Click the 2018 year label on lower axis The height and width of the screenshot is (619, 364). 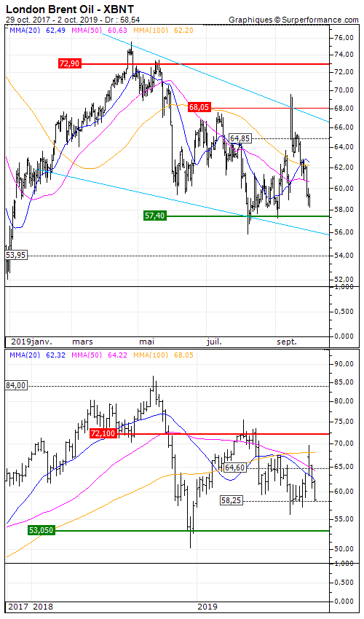(x=43, y=607)
